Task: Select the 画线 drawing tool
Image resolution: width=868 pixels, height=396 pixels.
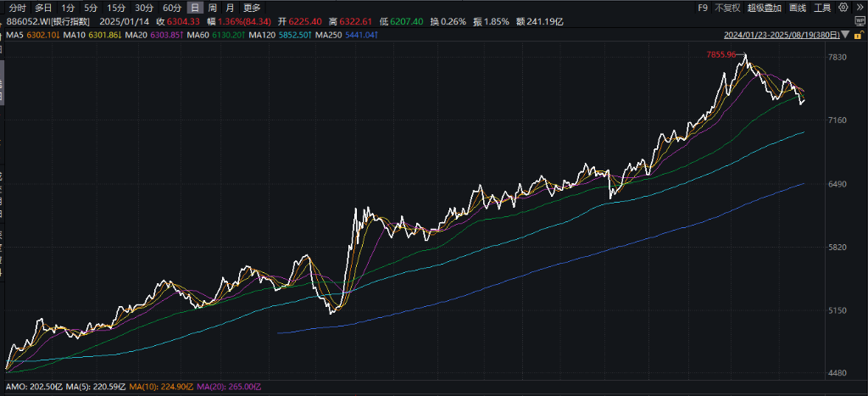Action: coord(798,8)
